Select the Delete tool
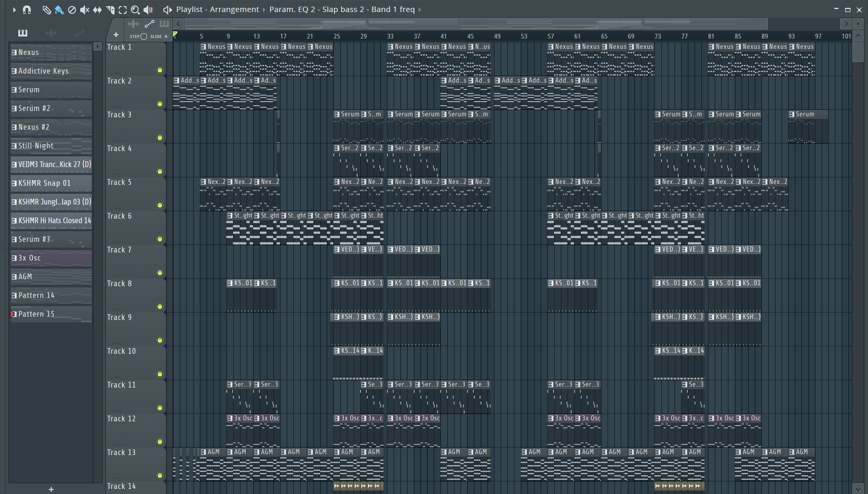The width and height of the screenshot is (868, 494). point(72,10)
